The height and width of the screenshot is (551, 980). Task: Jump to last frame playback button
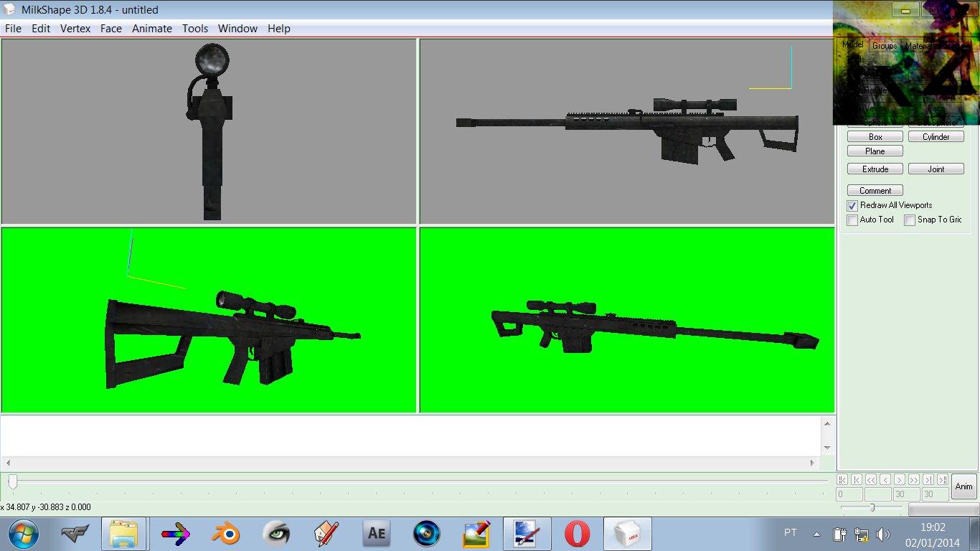pos(943,479)
